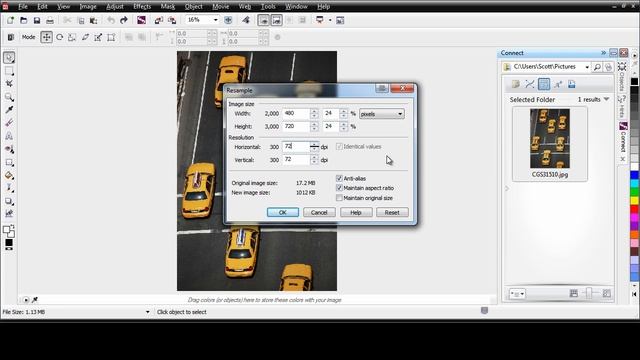
Task: Click the search magnifier in Connect docker
Action: [597, 67]
